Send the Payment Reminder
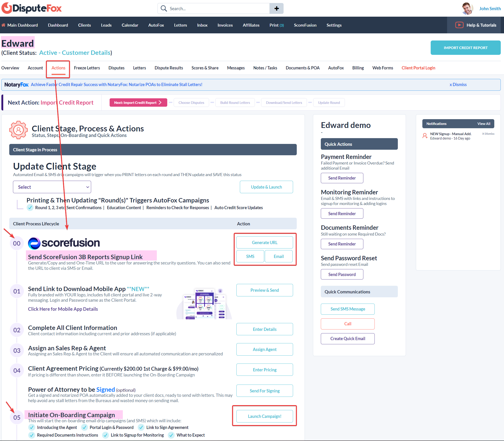Screen dimensions: 504x441 pyautogui.click(x=342, y=178)
